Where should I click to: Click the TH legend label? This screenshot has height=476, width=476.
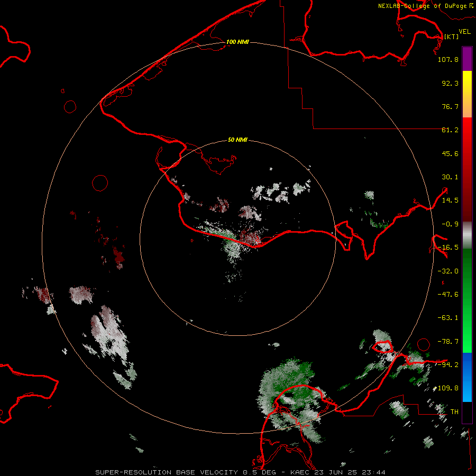[x=454, y=412]
